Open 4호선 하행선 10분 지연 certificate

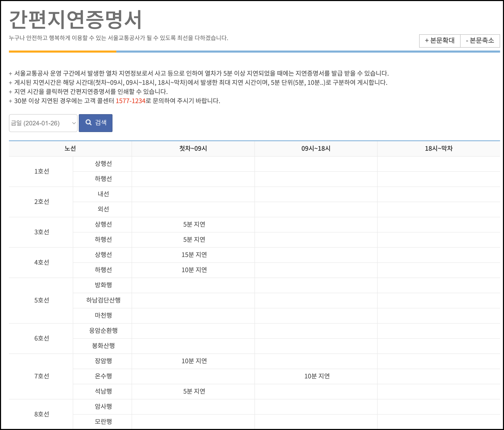[x=194, y=270]
